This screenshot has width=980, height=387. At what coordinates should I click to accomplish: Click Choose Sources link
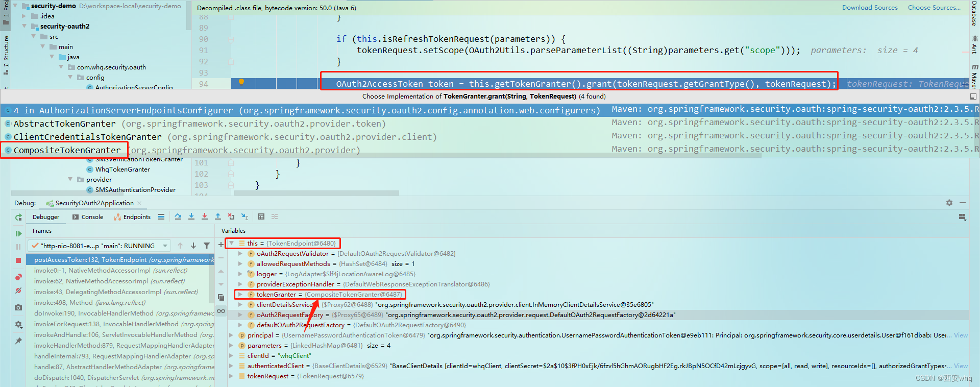coord(934,8)
